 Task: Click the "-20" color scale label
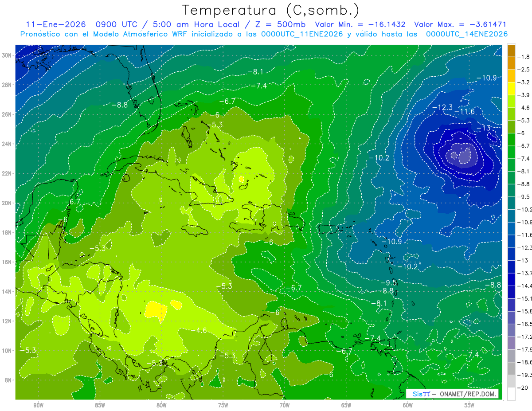point(524,388)
